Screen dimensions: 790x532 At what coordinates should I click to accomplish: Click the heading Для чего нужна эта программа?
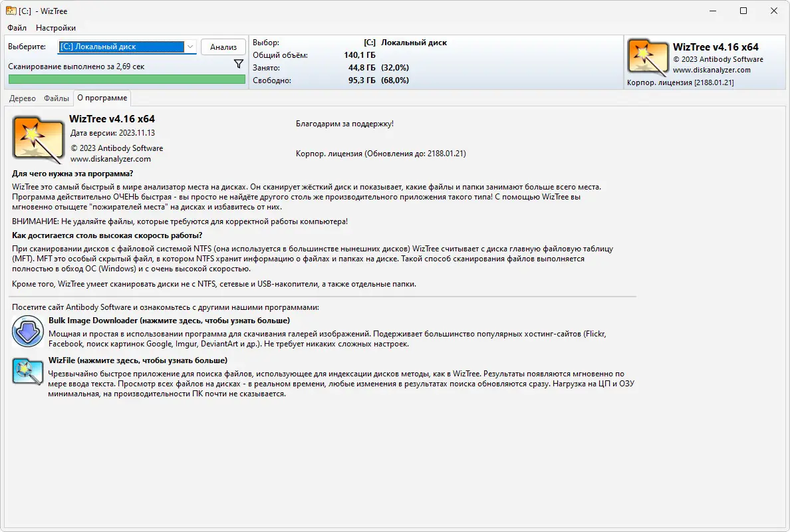[x=72, y=174]
